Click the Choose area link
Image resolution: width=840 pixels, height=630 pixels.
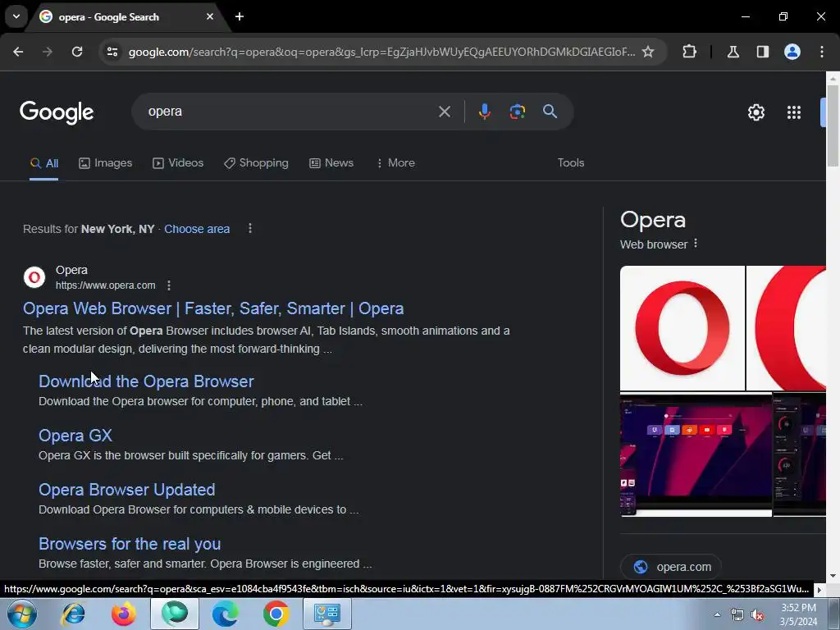pyautogui.click(x=197, y=229)
